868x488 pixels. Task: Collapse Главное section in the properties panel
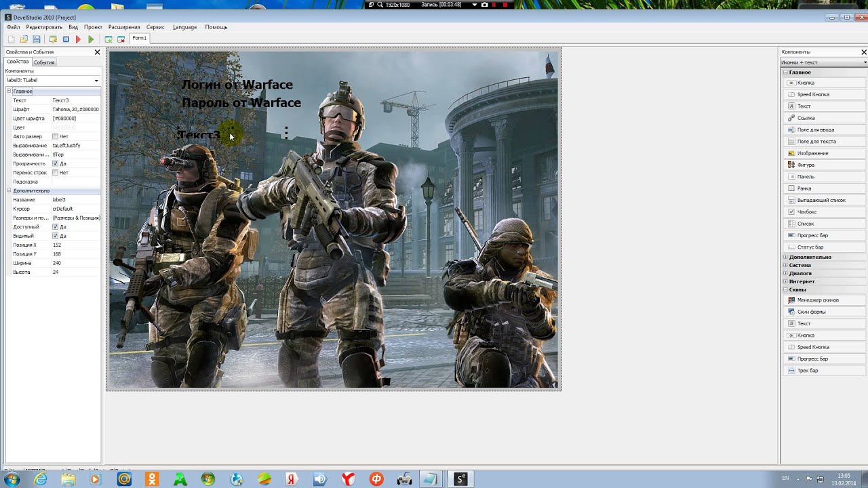coord(9,91)
